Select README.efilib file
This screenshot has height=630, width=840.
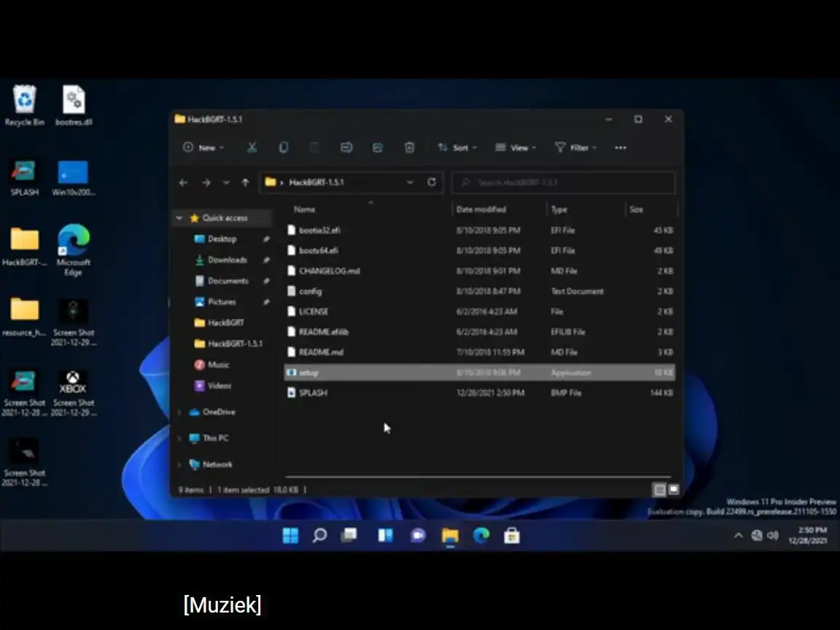(480, 332)
